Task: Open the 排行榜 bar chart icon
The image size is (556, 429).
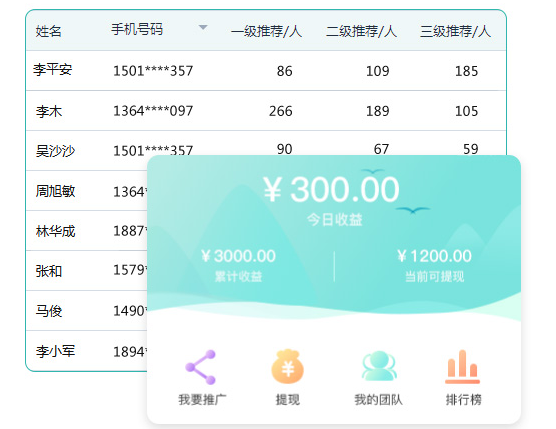Action: point(462,367)
